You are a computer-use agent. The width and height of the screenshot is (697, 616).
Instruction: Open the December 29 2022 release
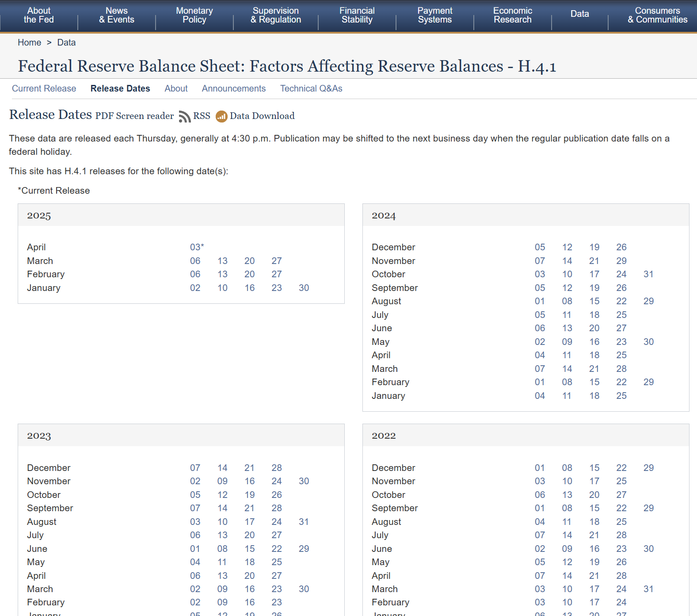pyautogui.click(x=648, y=468)
